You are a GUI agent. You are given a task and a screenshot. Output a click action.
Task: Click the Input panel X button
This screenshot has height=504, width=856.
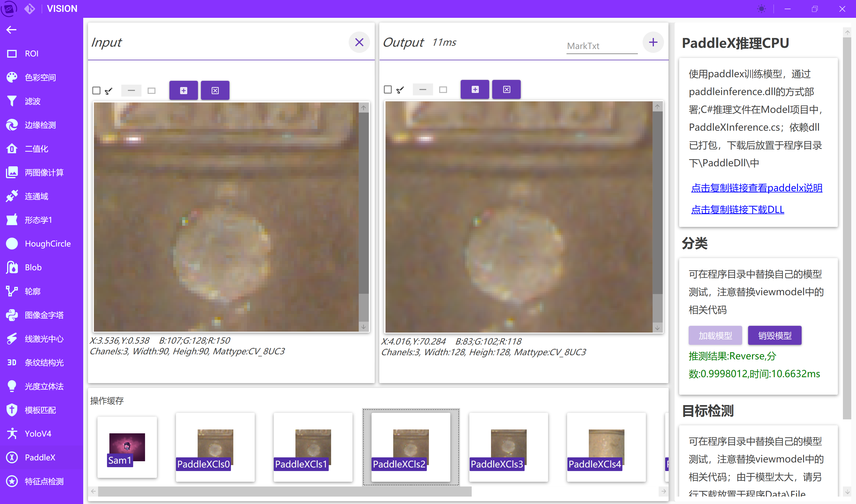(359, 42)
